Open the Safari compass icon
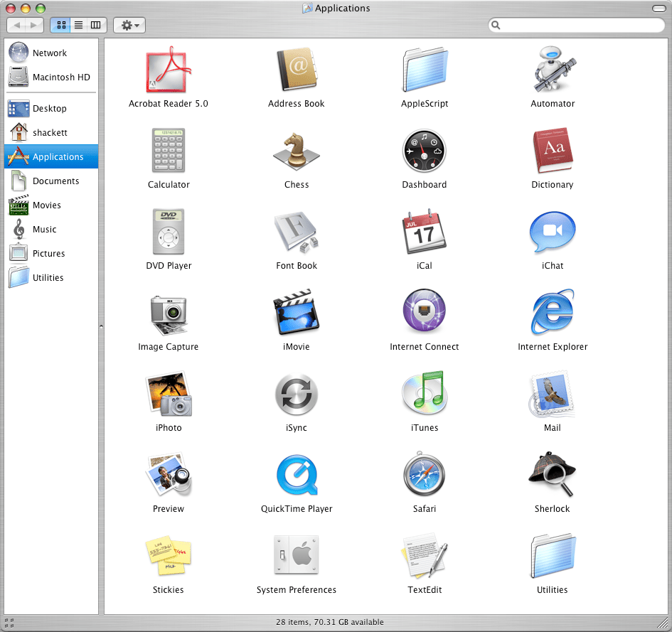The image size is (672, 632). click(x=425, y=475)
